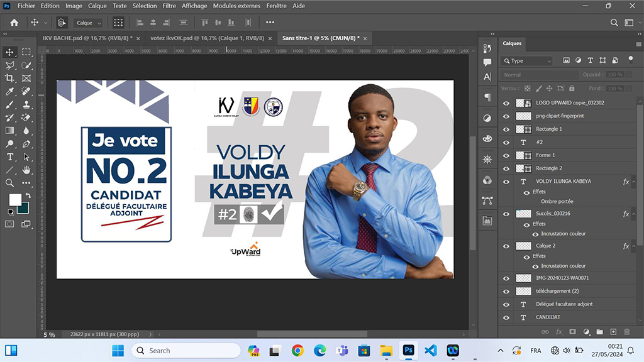
Task: Click the background color swatch
Action: point(23,208)
